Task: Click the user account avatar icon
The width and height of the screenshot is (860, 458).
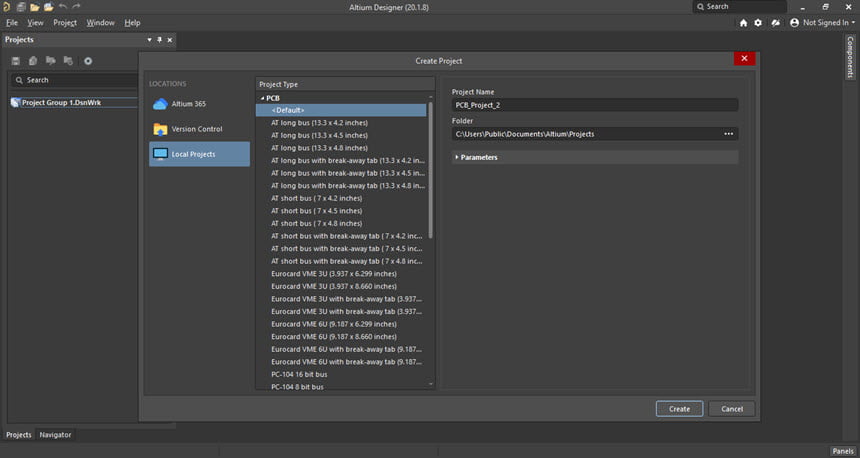Action: [x=794, y=22]
